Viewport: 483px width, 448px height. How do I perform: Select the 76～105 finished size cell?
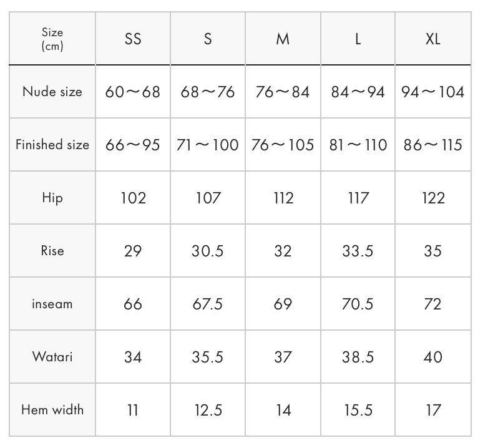[283, 145]
